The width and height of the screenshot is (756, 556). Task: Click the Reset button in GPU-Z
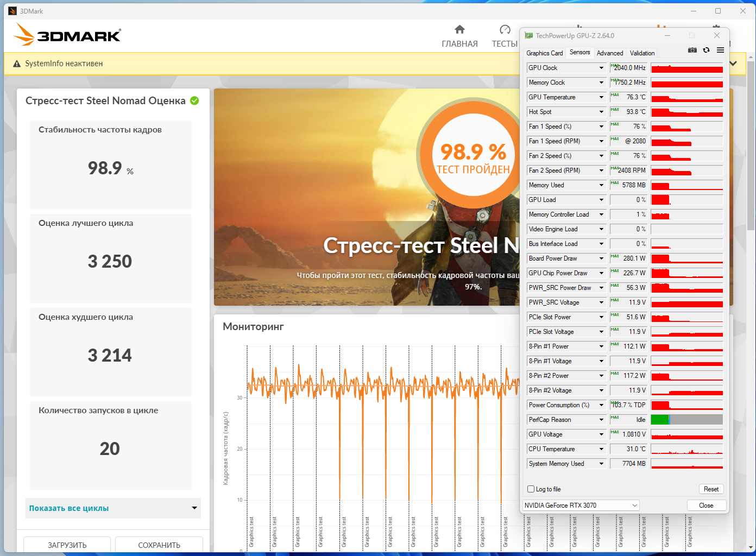coord(711,489)
